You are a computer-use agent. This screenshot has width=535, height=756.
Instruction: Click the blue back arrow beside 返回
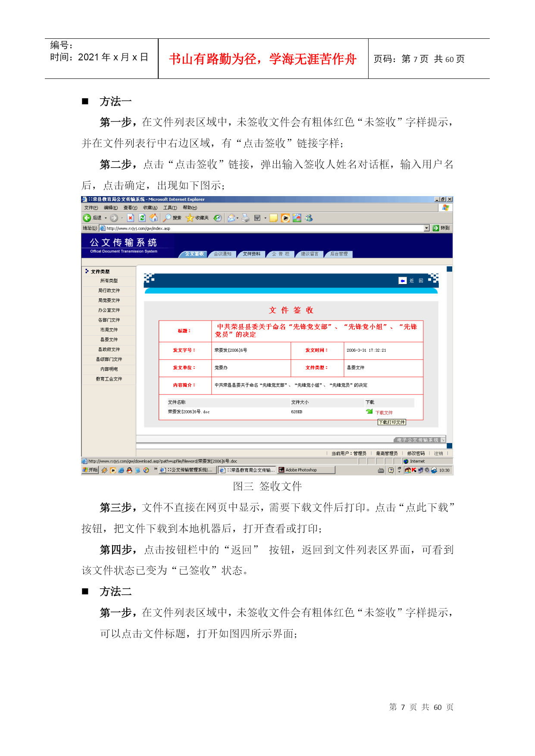[x=402, y=281]
